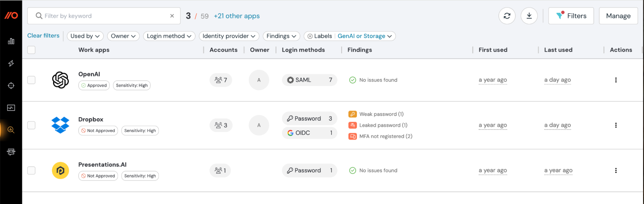Expand the Identity provider dropdown
This screenshot has width=644, height=204.
(229, 36)
